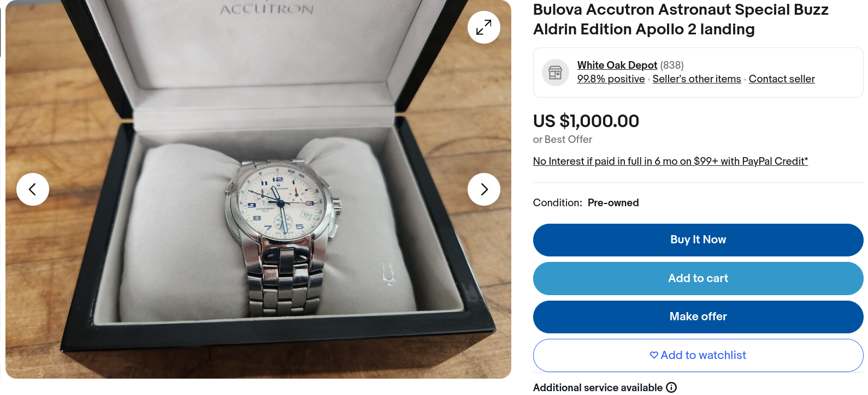The width and height of the screenshot is (868, 395).
Task: Click the Contact seller link
Action: (781, 79)
